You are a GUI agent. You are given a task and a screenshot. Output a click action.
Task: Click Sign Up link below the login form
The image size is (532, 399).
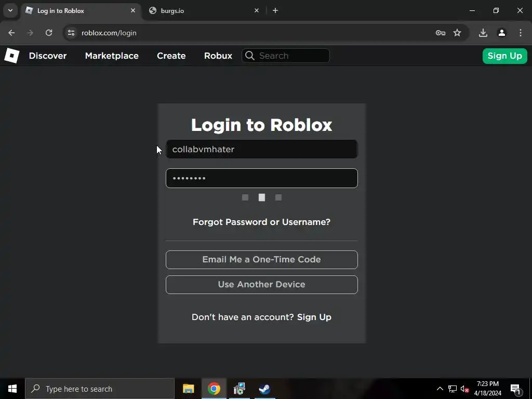pos(314,317)
